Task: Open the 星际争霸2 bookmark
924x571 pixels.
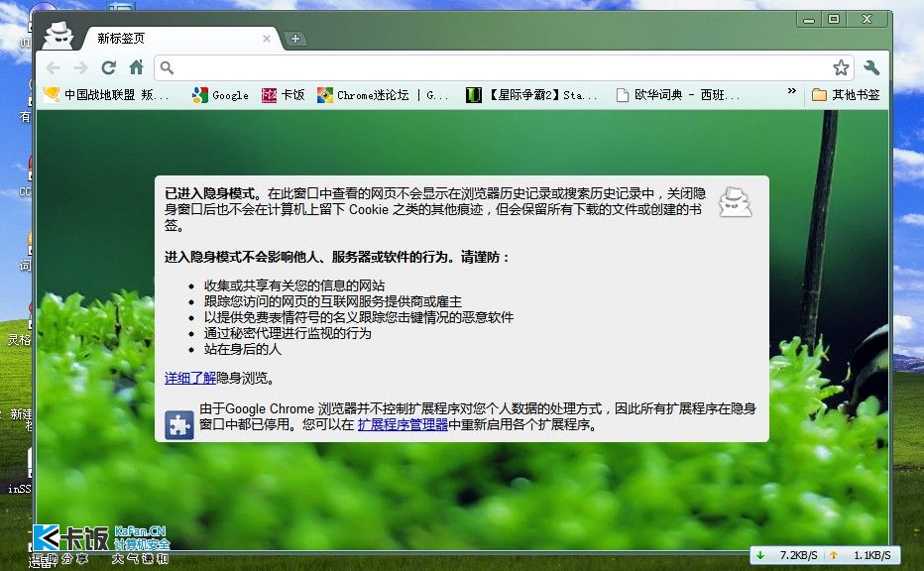Action: pos(532,95)
